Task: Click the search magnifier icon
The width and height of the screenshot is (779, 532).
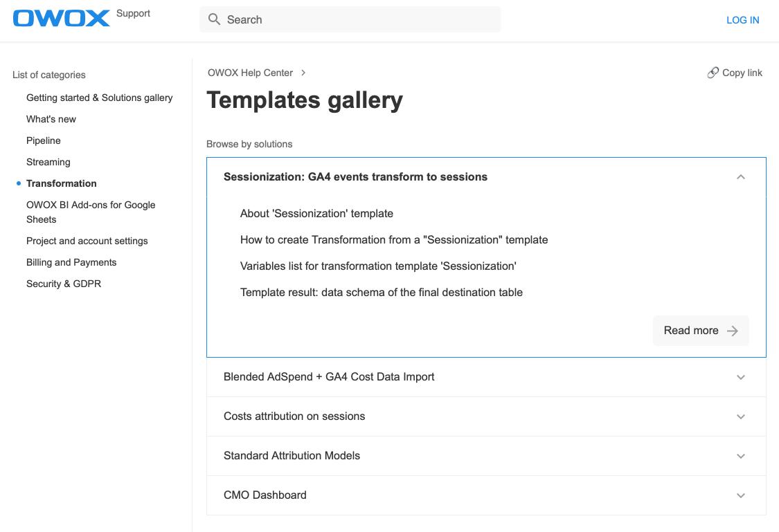Action: coord(214,19)
